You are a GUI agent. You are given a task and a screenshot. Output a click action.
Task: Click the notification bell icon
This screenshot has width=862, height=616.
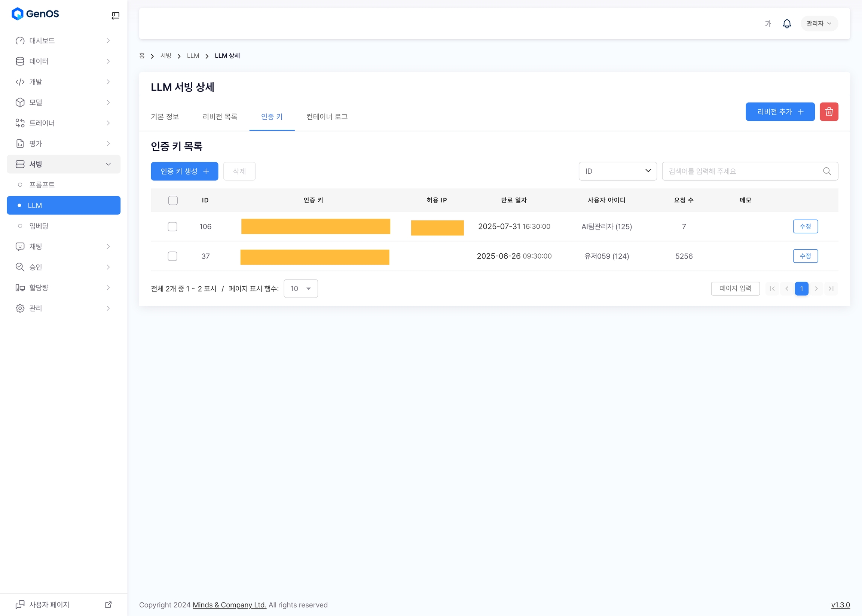coord(786,24)
